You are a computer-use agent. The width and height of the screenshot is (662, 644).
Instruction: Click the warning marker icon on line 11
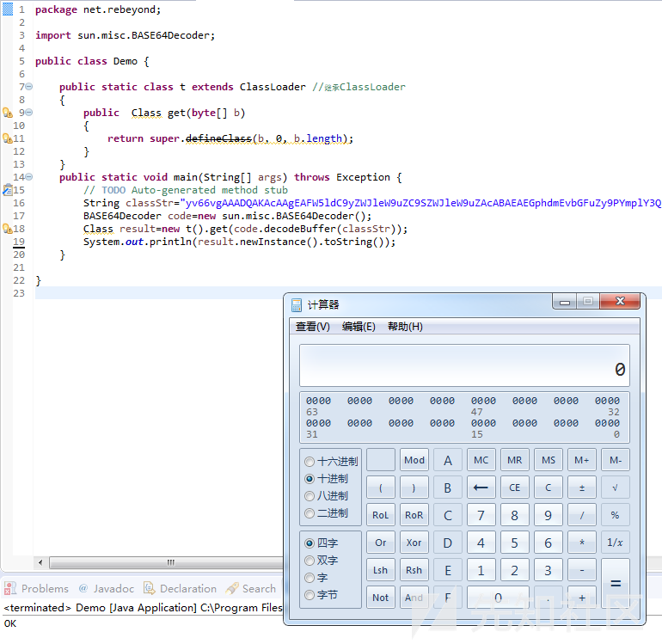(8, 138)
